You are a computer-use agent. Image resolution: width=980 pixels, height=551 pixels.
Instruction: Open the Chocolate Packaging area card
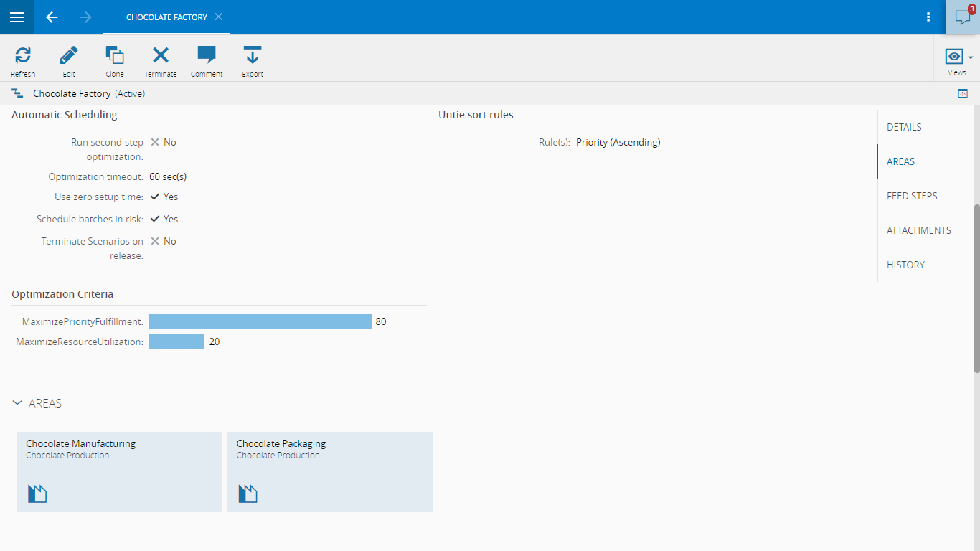(329, 471)
